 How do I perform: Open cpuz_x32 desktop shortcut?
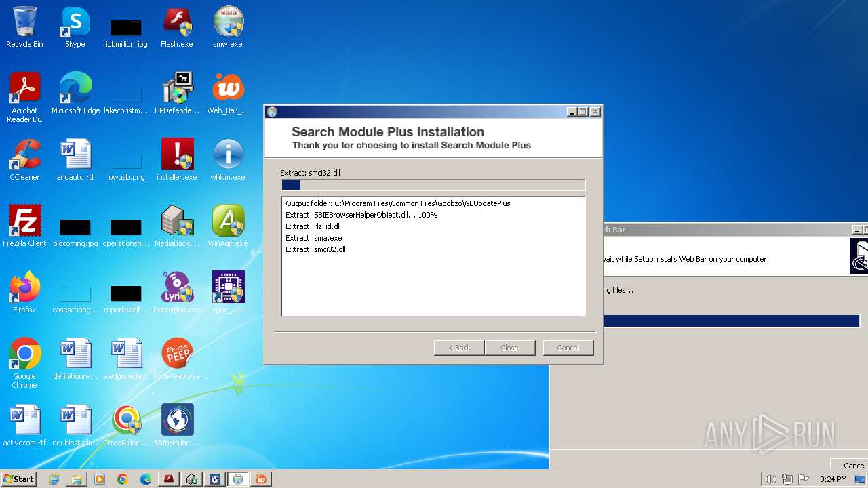coord(228,293)
